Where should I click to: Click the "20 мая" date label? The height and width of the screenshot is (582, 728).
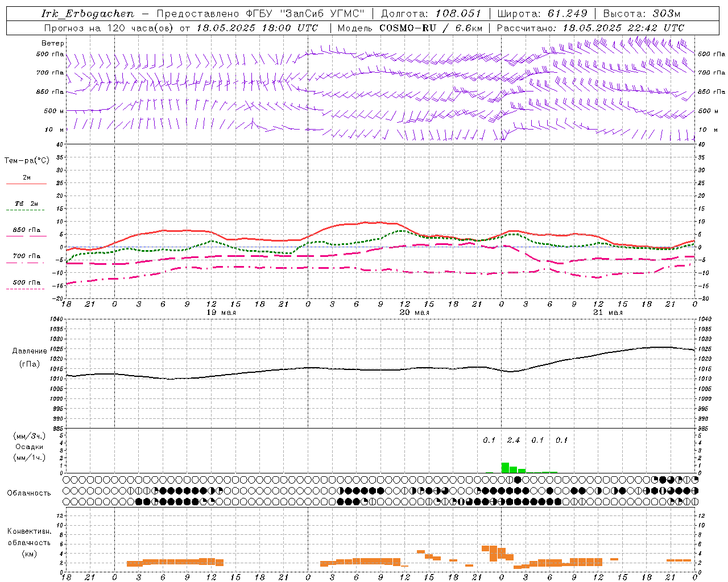(x=414, y=313)
